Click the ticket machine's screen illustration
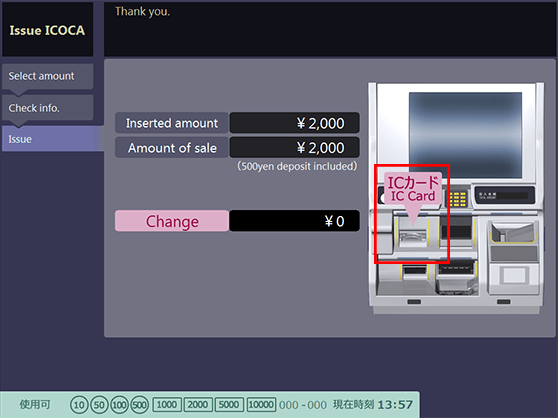 pyautogui.click(x=465, y=135)
